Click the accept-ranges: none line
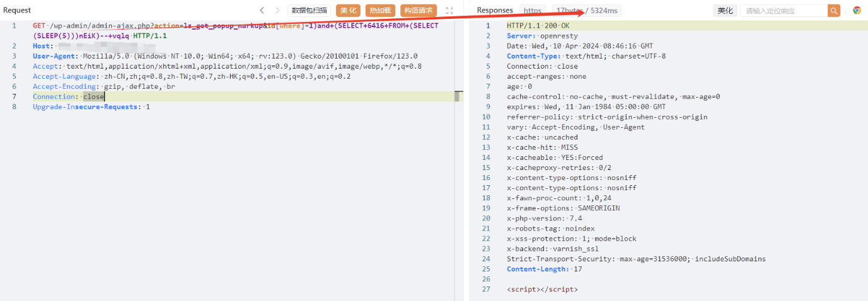This screenshot has width=868, height=301. click(547, 76)
